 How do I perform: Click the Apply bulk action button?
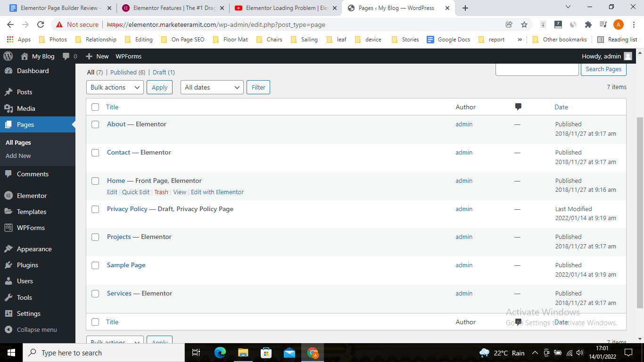coord(159,87)
